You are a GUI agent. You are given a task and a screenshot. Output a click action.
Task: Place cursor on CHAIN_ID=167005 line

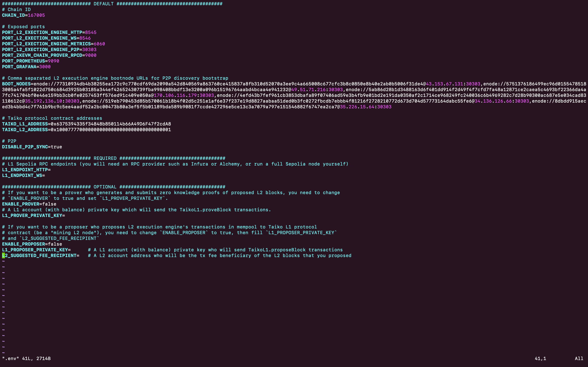[23, 15]
